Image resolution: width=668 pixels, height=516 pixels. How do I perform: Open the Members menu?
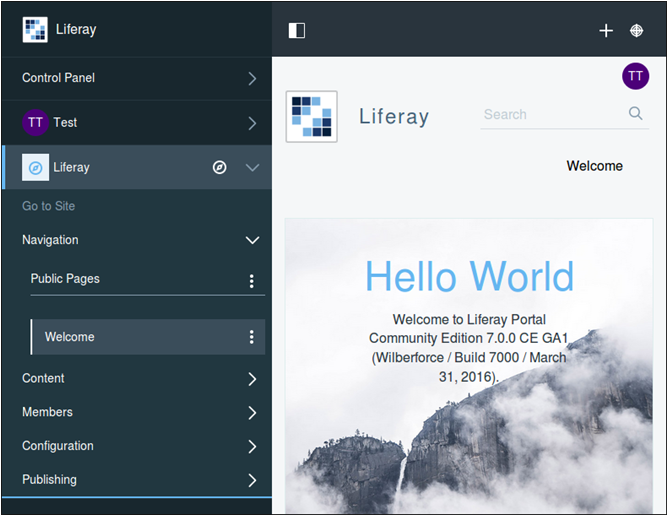click(x=251, y=413)
